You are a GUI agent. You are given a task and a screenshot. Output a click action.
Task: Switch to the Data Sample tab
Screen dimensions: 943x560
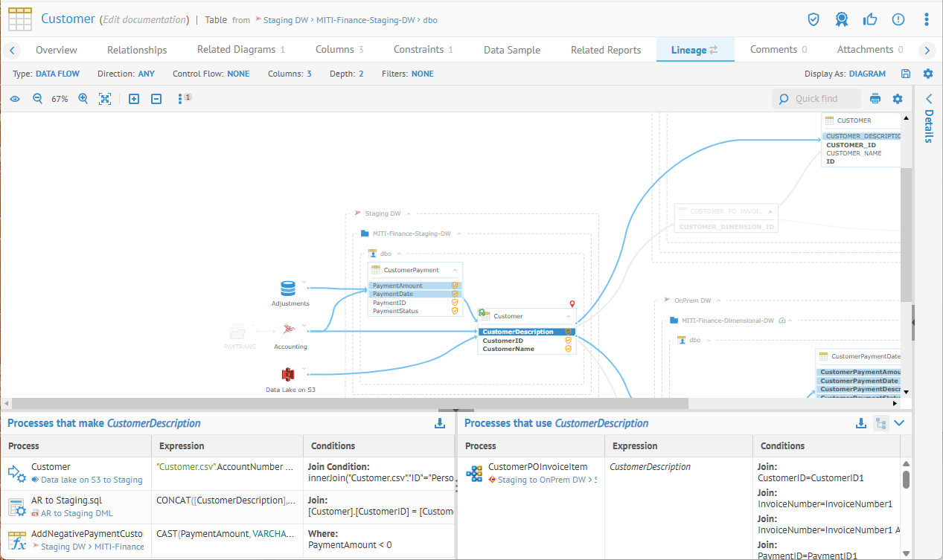[x=511, y=50]
